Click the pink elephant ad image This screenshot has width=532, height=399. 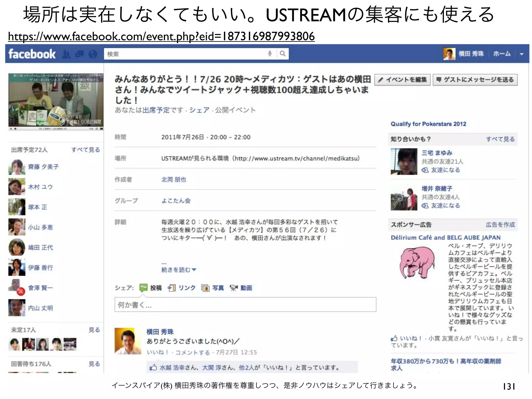417,262
